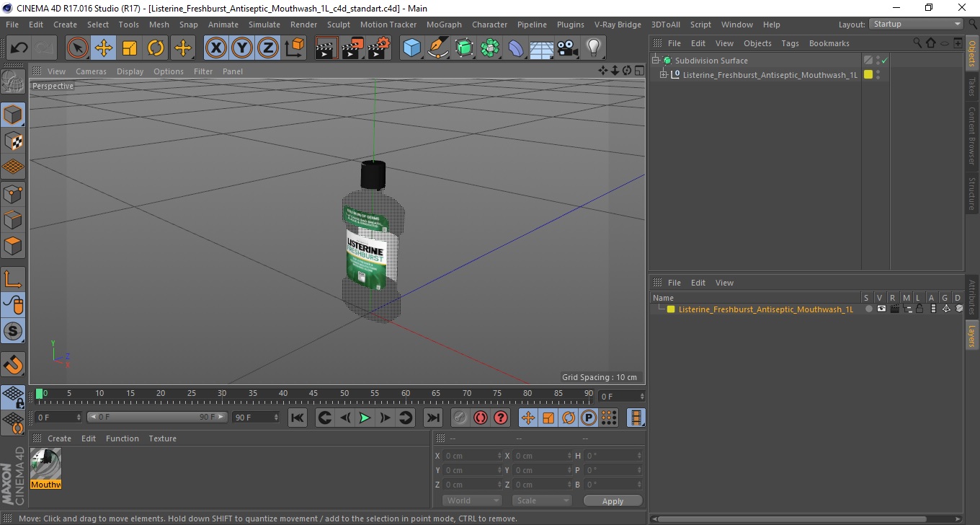This screenshot has height=525, width=980.
Task: Render the active view
Action: pos(326,48)
